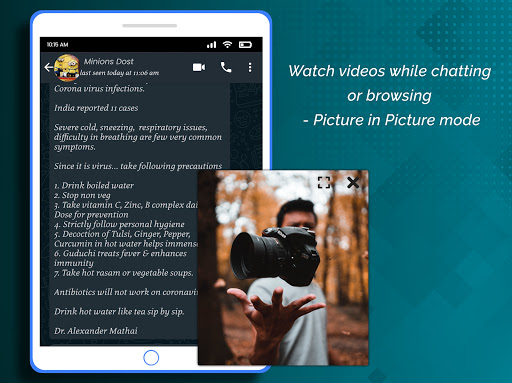
Task: Tap the line "Corona virus infections."
Action: pyautogui.click(x=99, y=89)
